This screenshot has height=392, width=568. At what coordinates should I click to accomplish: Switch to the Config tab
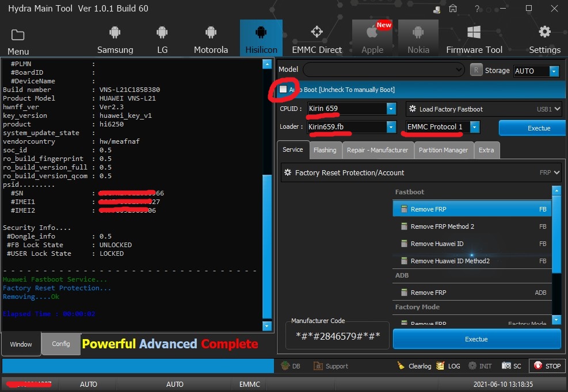61,344
